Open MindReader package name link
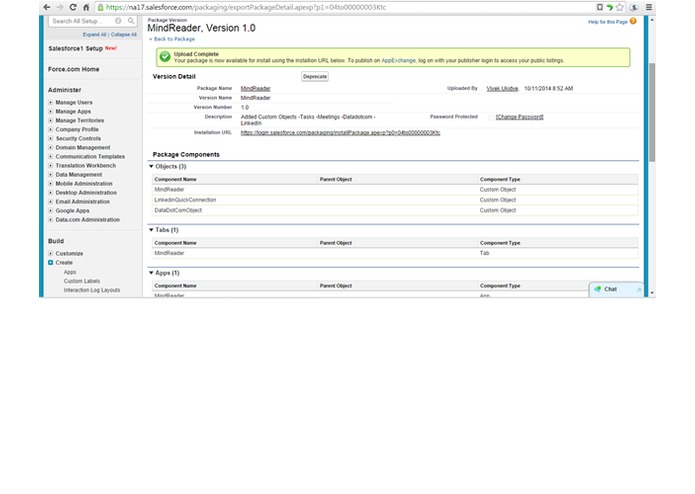The height and width of the screenshot is (494, 695). click(255, 89)
